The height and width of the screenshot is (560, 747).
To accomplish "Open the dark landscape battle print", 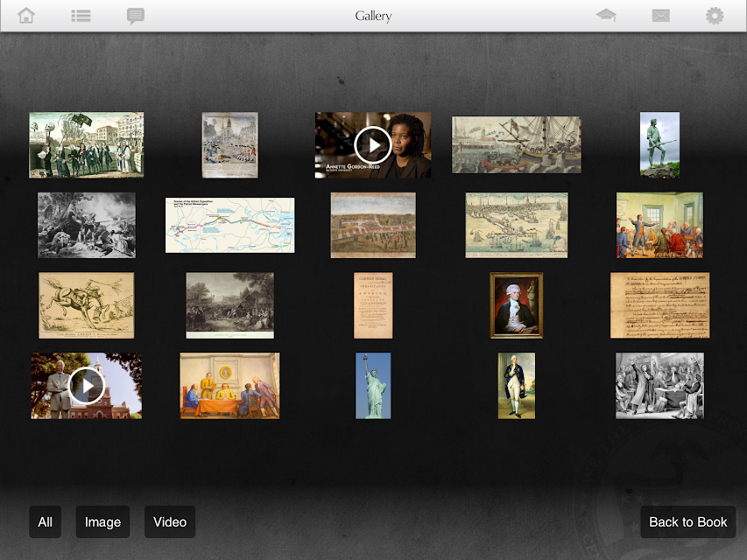I will coord(229,305).
